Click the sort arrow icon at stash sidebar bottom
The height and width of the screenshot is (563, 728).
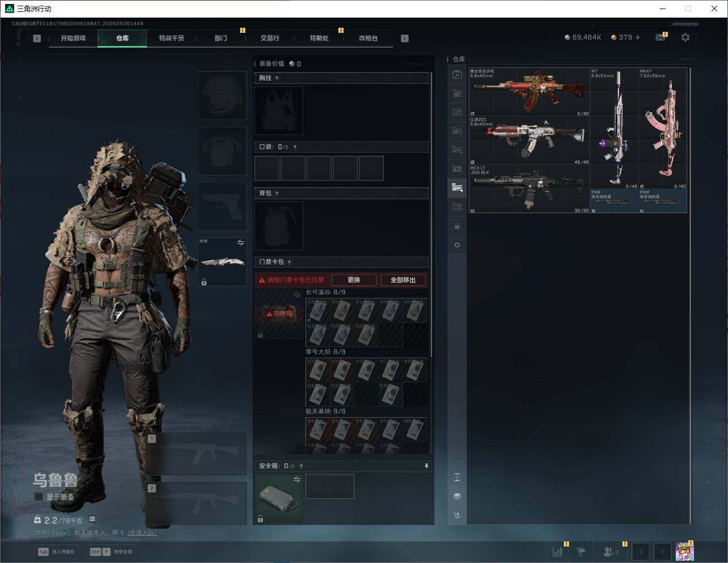coord(457,515)
